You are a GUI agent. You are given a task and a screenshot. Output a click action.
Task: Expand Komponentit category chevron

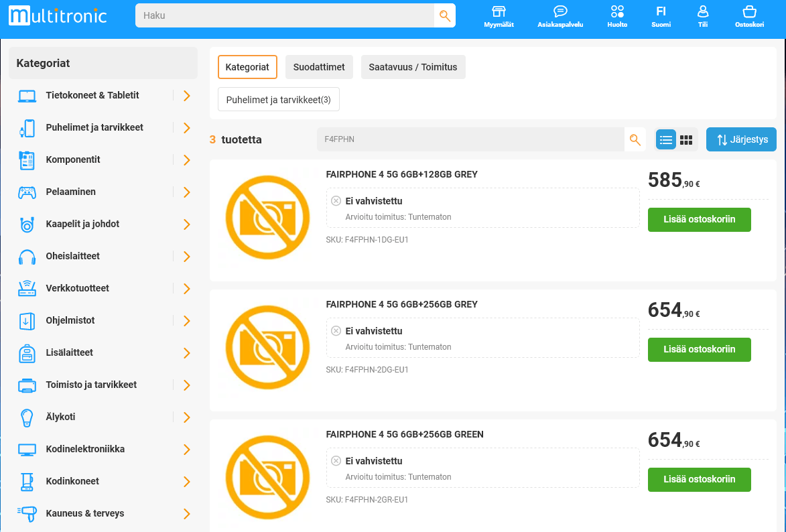[x=186, y=160]
